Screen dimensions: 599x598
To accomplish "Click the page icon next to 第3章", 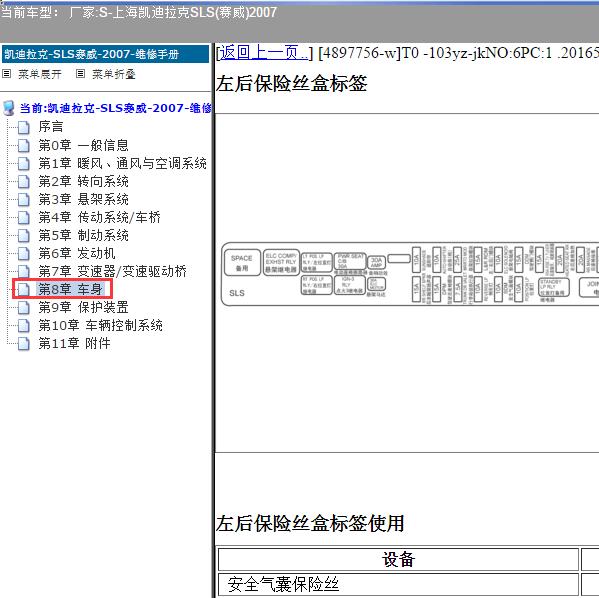I will pos(24,199).
